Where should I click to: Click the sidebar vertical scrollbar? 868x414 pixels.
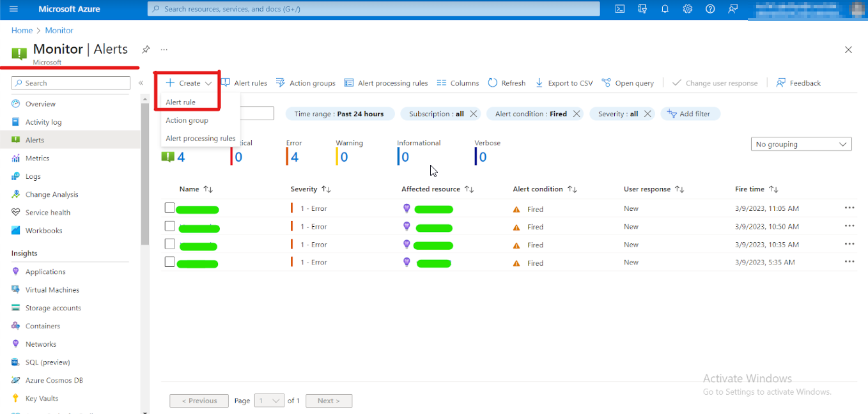point(144,172)
